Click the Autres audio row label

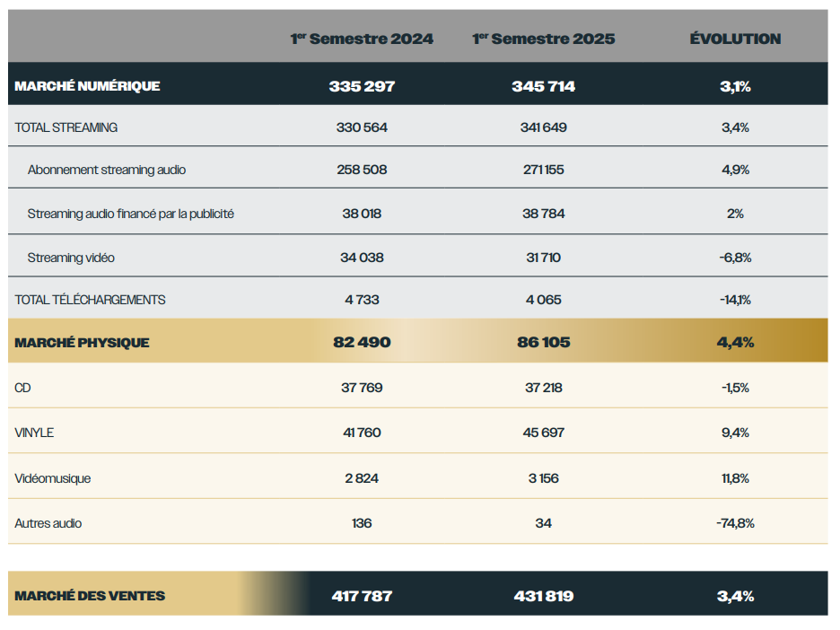click(48, 523)
